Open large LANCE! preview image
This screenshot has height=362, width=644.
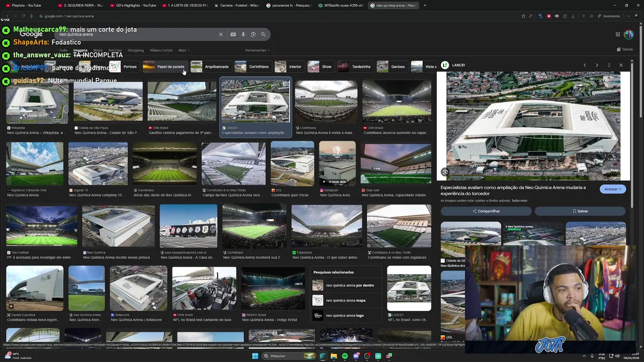533,126
